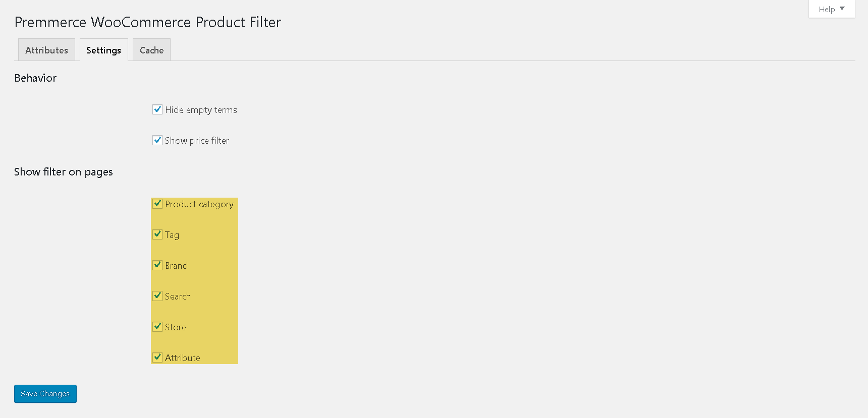Click the 'Attribute' label text

182,358
